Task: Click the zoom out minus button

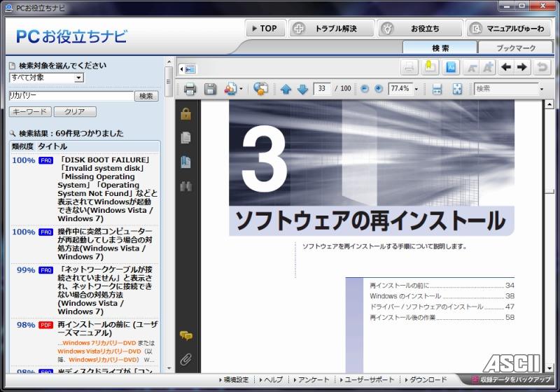Action: 365,89
